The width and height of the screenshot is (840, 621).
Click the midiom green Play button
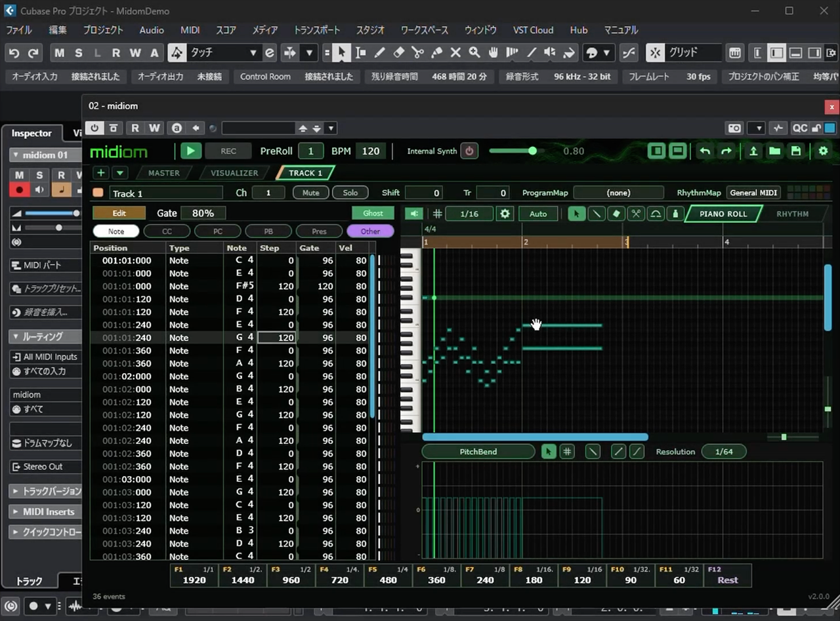[x=191, y=151]
